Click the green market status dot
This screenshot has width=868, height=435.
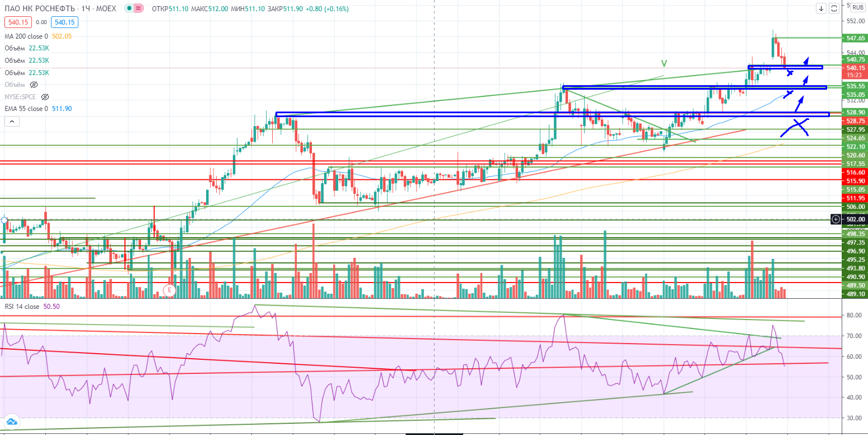[129, 9]
